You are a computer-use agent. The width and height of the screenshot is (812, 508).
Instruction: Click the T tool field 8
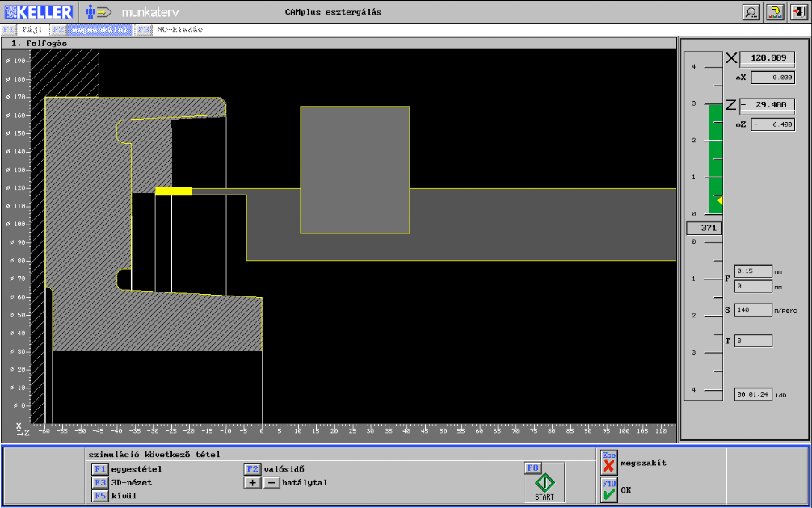point(753,341)
